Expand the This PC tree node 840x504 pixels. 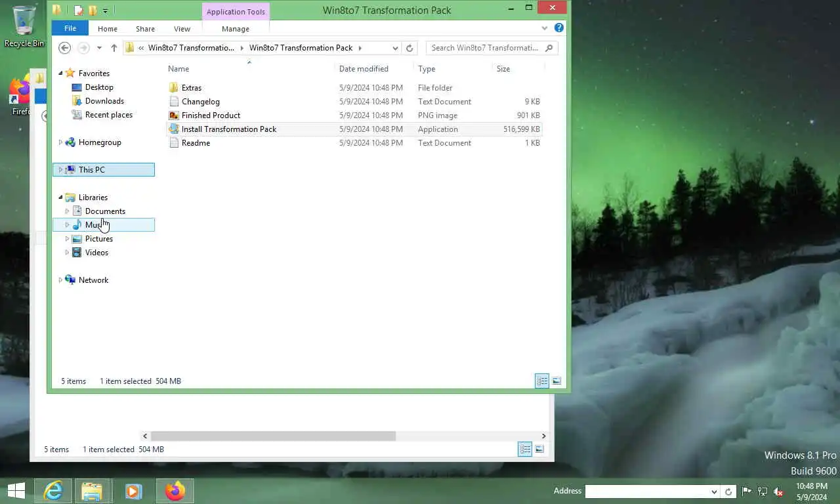click(x=61, y=170)
